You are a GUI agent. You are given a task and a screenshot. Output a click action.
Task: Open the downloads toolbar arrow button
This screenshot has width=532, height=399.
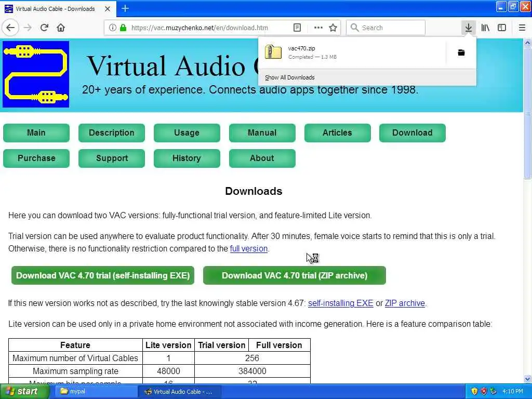(x=468, y=28)
